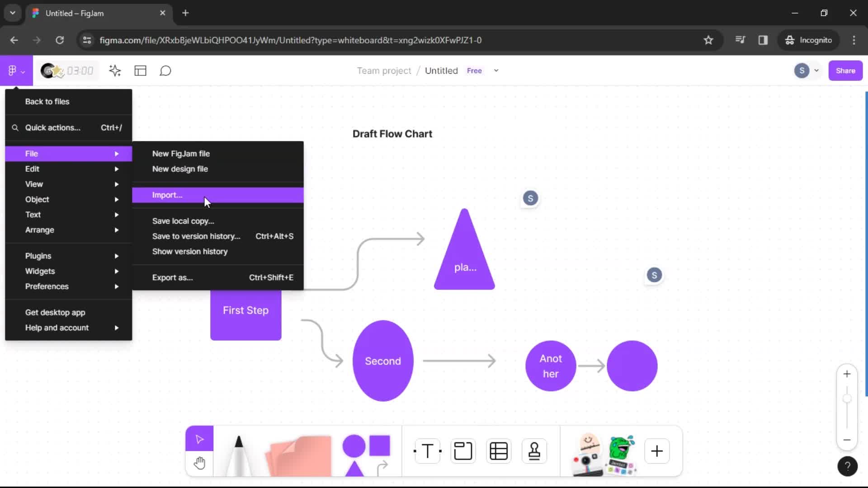Expand the Edit submenu
The height and width of the screenshot is (488, 868).
click(32, 169)
